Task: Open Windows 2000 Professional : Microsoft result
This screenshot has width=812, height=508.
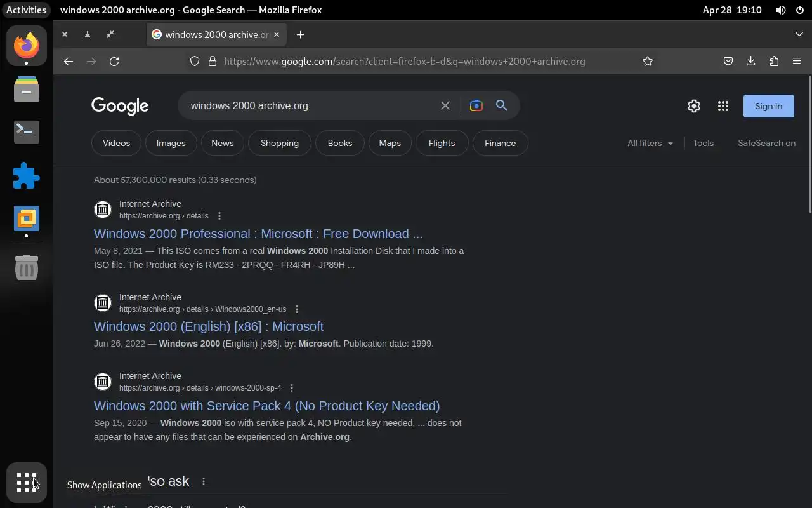Action: [x=258, y=234]
